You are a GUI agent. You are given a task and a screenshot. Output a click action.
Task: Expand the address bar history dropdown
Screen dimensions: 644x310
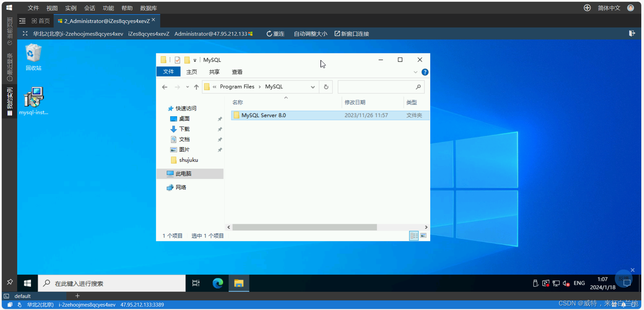click(313, 87)
